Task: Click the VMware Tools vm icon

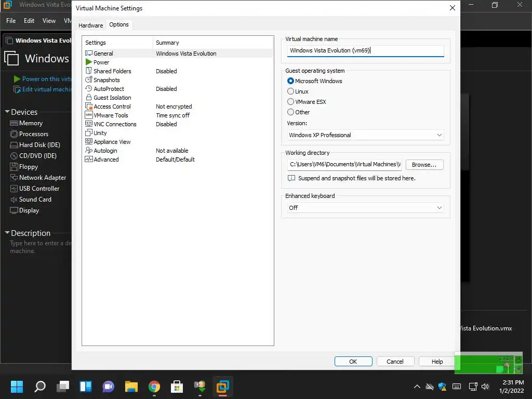Action: point(88,115)
